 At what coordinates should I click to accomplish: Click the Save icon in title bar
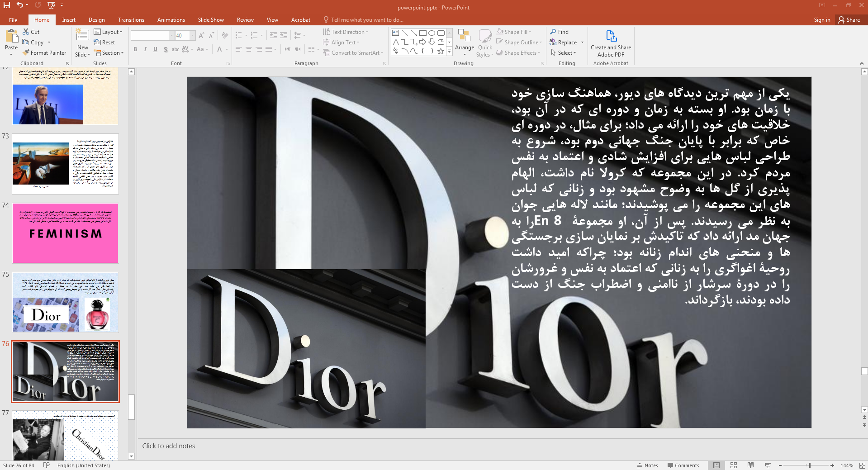pos(7,5)
